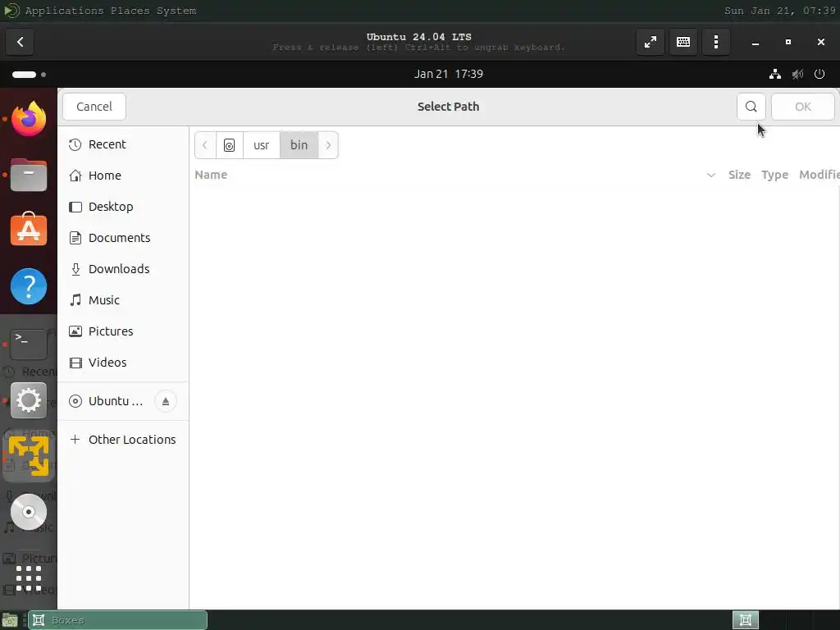Open Ubuntu App Center from dock
The image size is (840, 630).
click(x=29, y=230)
